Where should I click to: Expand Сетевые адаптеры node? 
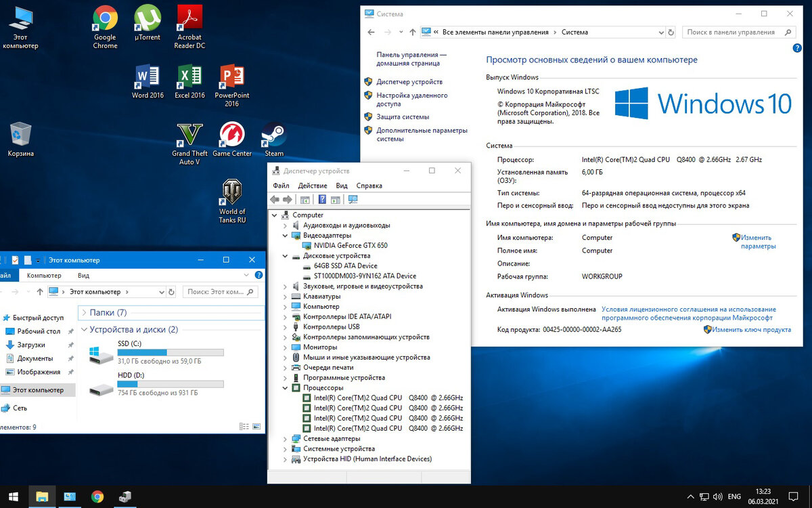(285, 439)
